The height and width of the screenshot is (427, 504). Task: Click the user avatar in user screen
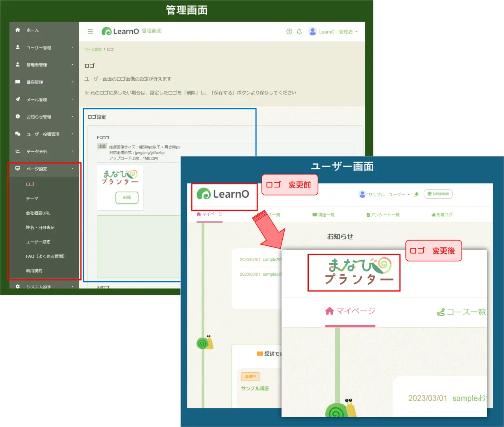362,194
